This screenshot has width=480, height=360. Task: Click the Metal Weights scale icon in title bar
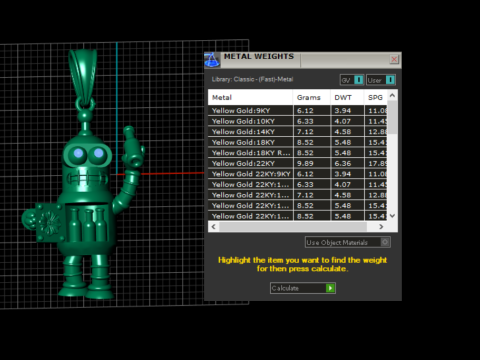[x=212, y=60]
